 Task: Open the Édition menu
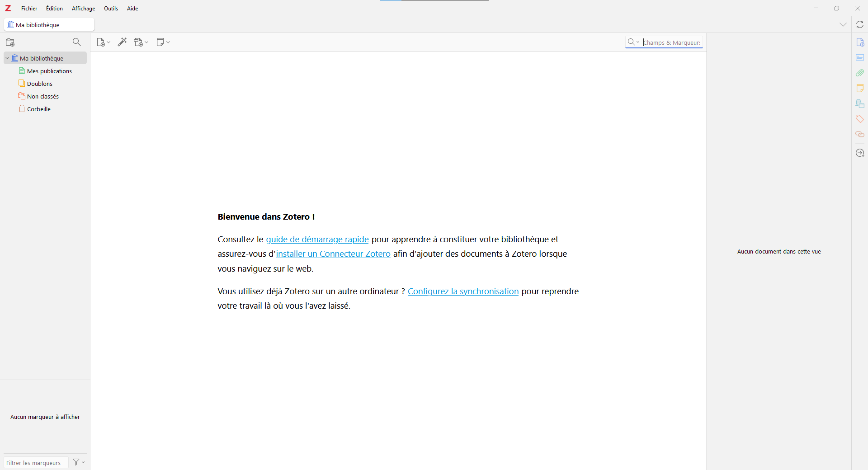pyautogui.click(x=54, y=9)
